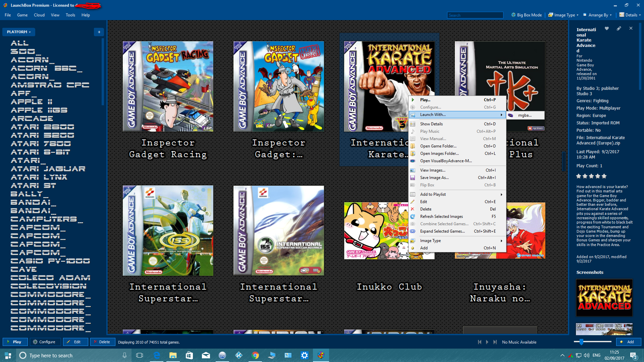Viewport: 644px width, 362px height.
Task: Expand the Add to Playlist submenu
Action: (458, 194)
